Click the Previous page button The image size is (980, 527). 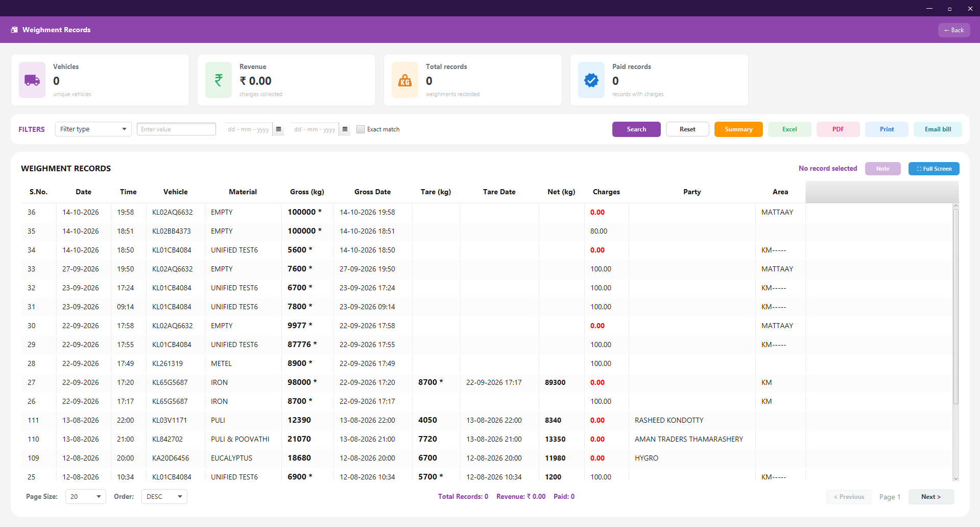[849, 497]
